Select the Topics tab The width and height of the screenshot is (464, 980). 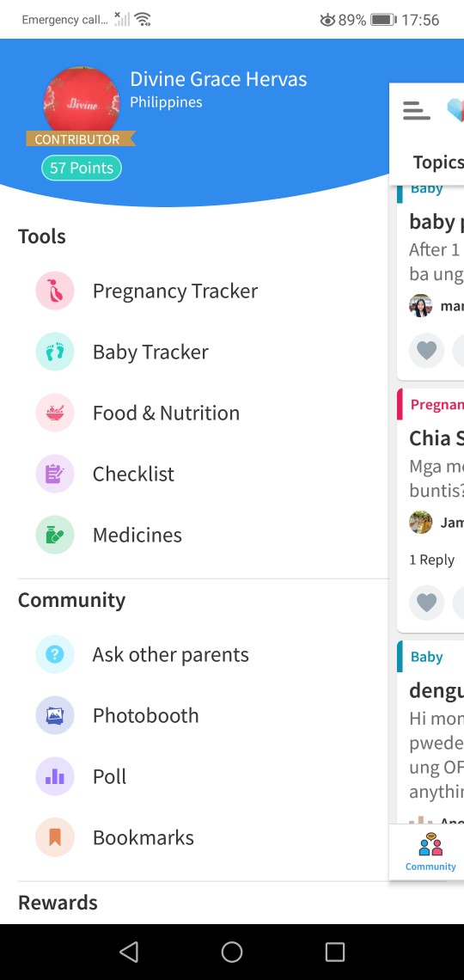pyautogui.click(x=438, y=162)
